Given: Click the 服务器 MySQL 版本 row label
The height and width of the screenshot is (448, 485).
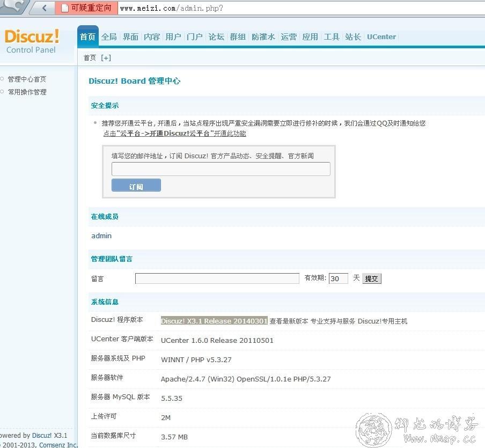Looking at the screenshot, I should 120,397.
